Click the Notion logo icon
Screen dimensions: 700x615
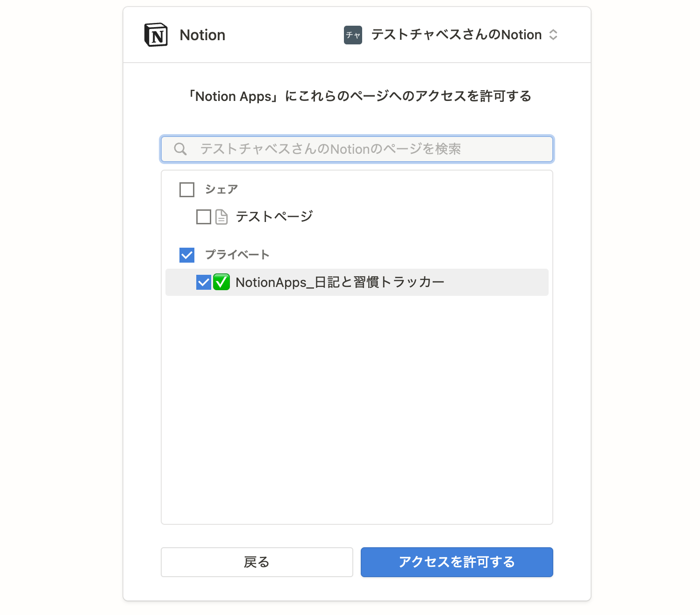[x=156, y=35]
